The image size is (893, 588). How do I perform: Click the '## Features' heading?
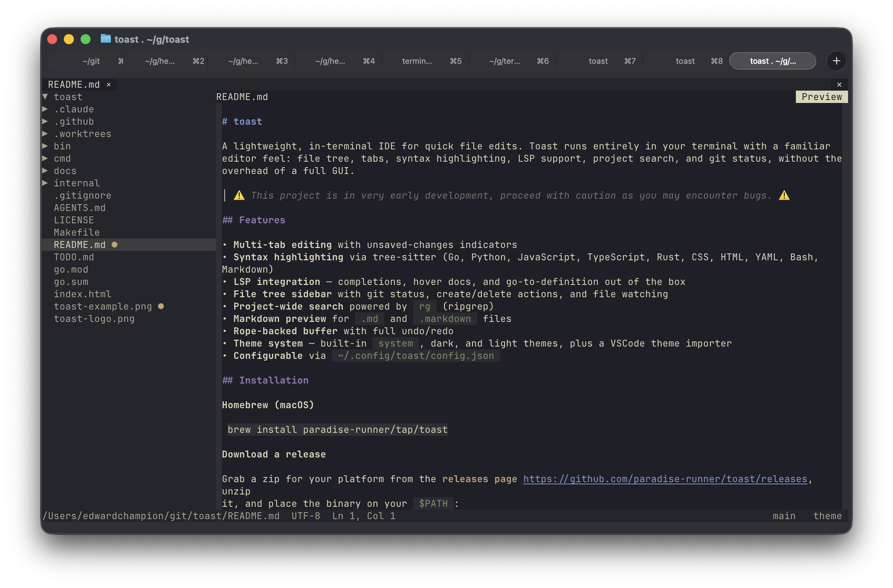[254, 220]
